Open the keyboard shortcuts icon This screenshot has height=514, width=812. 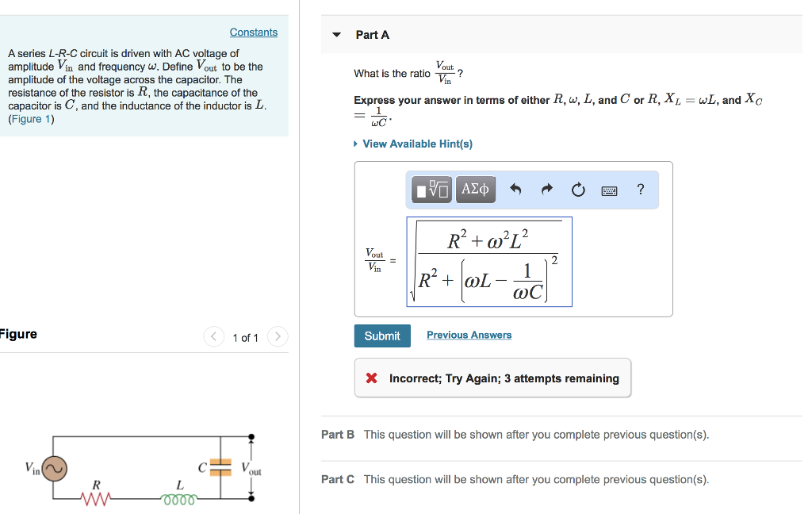click(x=609, y=190)
